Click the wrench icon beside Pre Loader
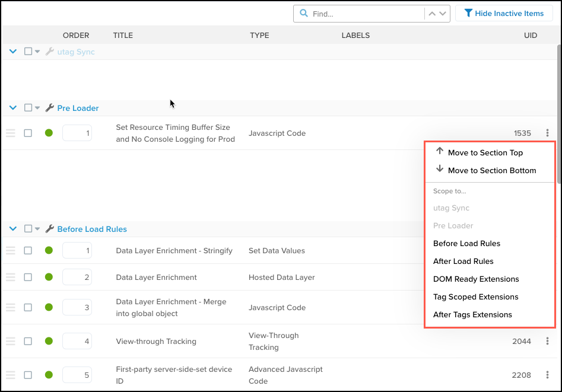Image resolution: width=562 pixels, height=392 pixels. coord(50,108)
